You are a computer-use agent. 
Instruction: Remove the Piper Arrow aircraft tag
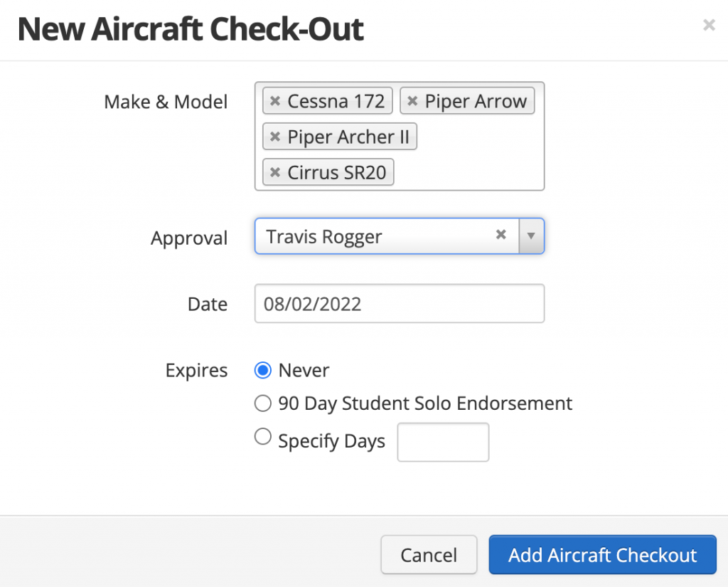click(412, 100)
